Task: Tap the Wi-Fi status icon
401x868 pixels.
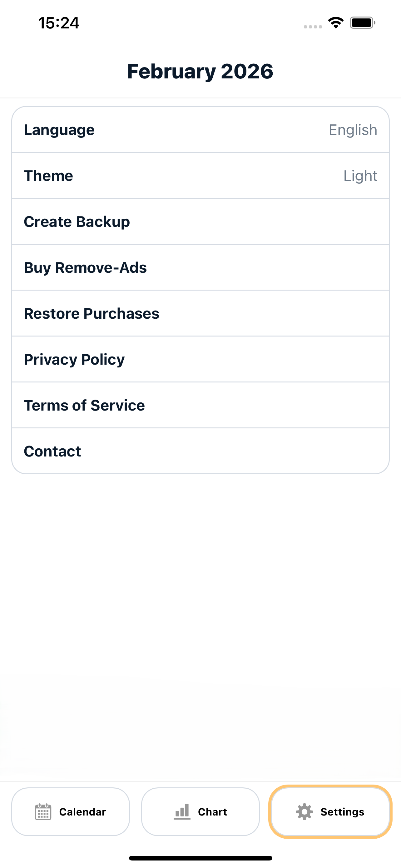Action: pyautogui.click(x=336, y=22)
